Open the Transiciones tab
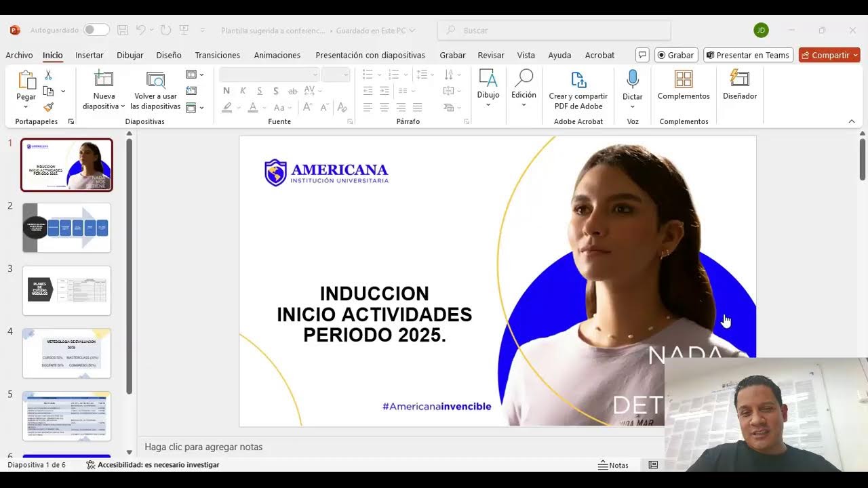This screenshot has width=868, height=488. click(218, 55)
